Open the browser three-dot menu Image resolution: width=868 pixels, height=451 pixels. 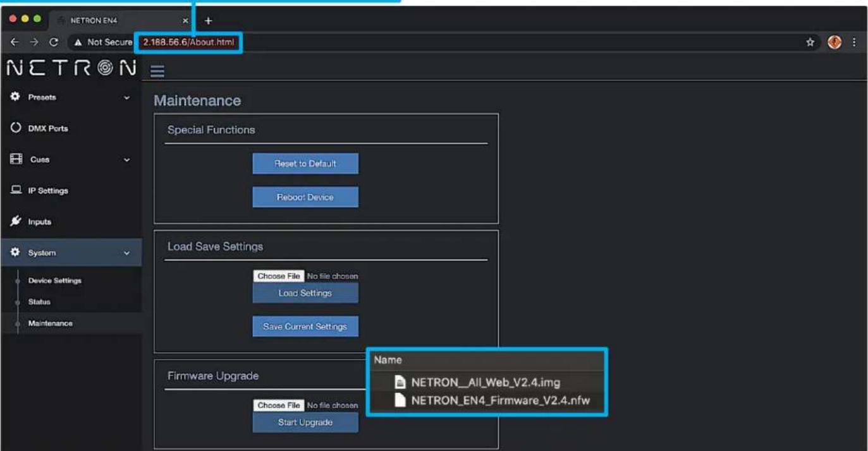pos(854,42)
